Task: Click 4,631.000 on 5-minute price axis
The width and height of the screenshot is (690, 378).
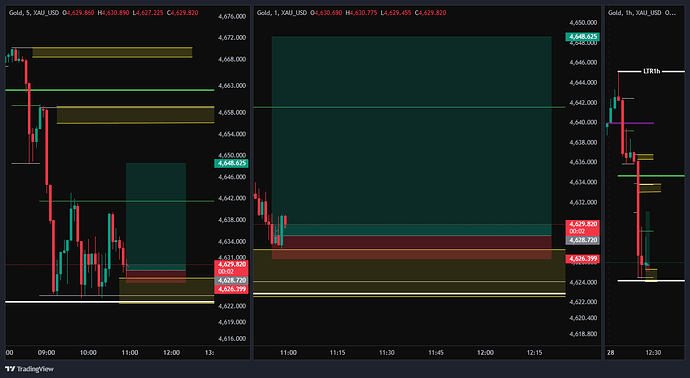Action: click(232, 257)
